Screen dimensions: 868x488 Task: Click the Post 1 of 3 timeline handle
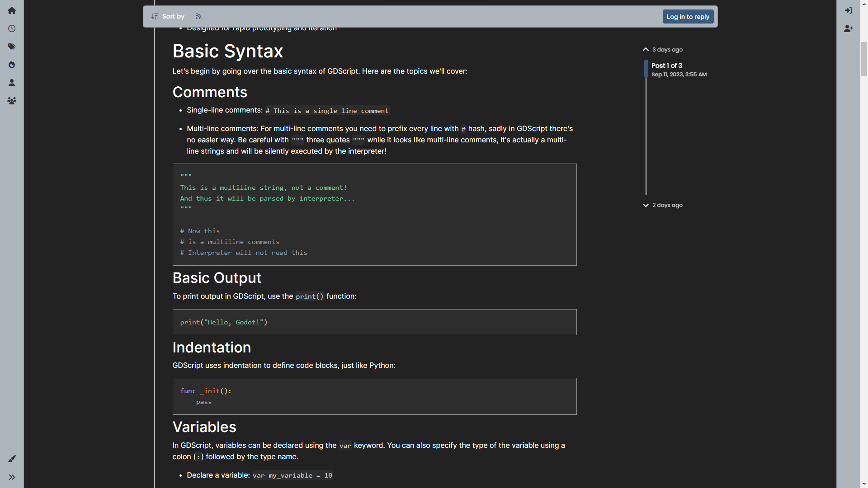pyautogui.click(x=646, y=69)
